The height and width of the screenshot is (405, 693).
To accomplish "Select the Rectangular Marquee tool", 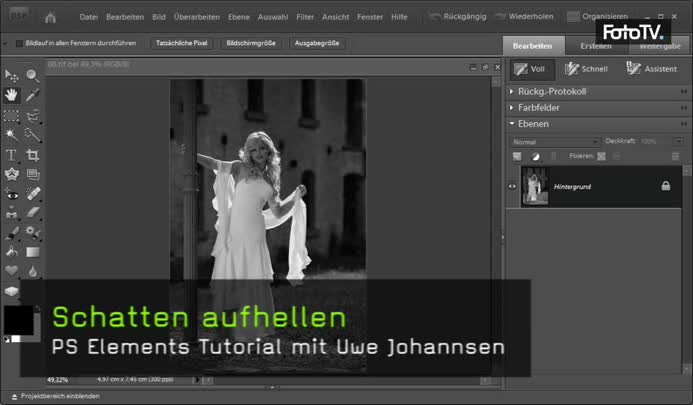I will pos(11,116).
